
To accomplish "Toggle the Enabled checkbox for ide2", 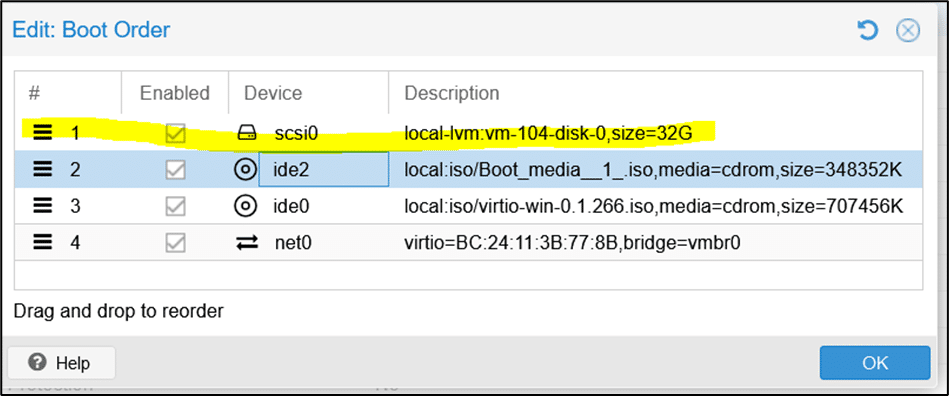I will point(175,170).
